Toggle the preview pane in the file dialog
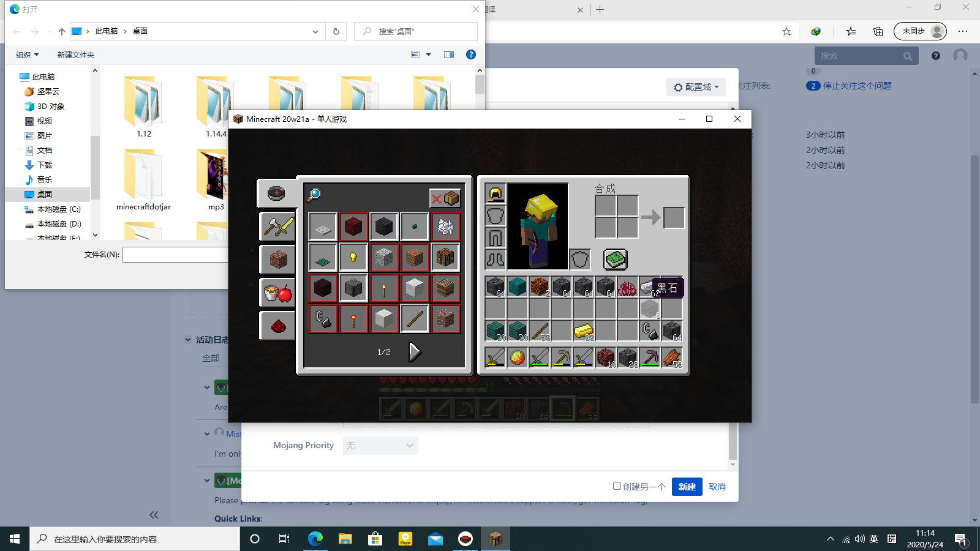 coord(449,54)
